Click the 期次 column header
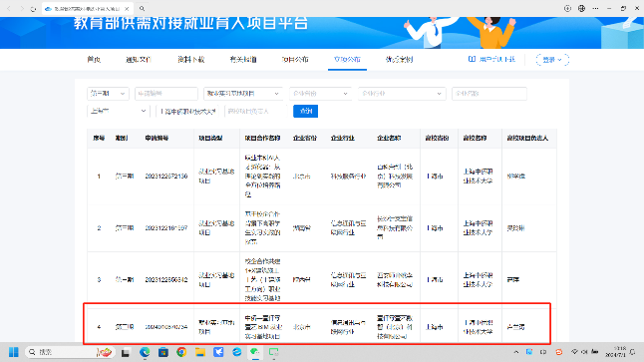The width and height of the screenshot is (644, 362). coord(122,139)
